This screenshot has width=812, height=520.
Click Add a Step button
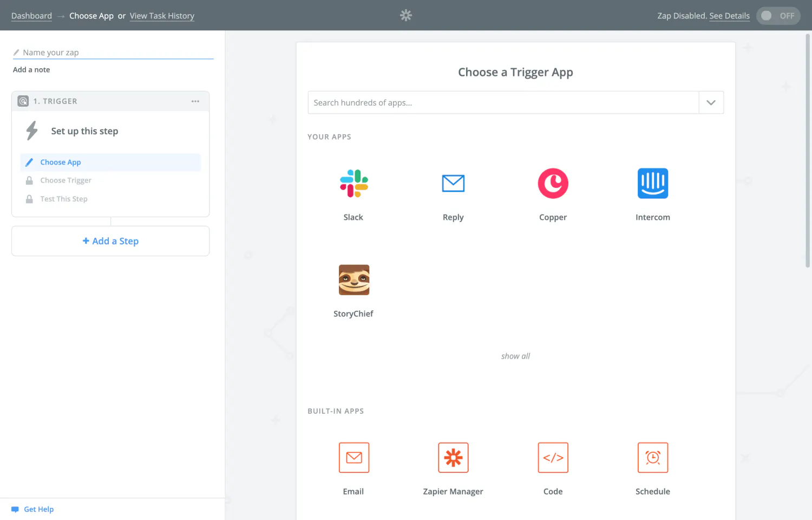tap(110, 241)
